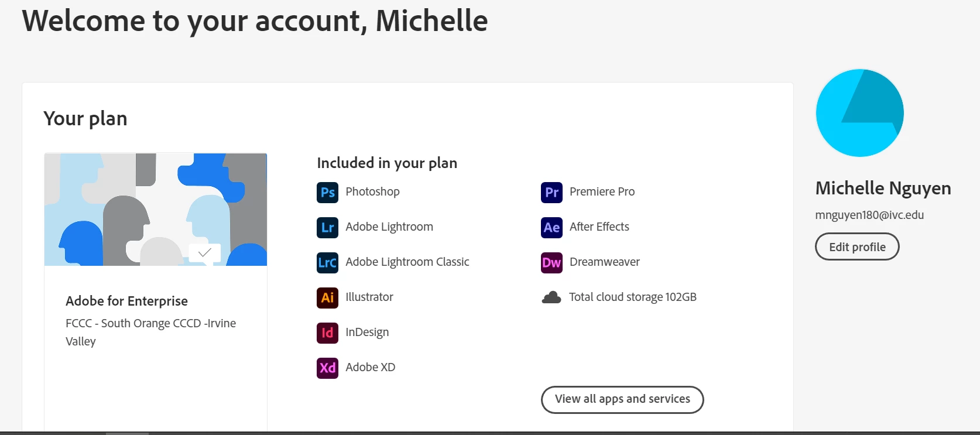The image size is (980, 435).
Task: Click FCCC - South Orange CCCD text
Action: click(x=151, y=332)
